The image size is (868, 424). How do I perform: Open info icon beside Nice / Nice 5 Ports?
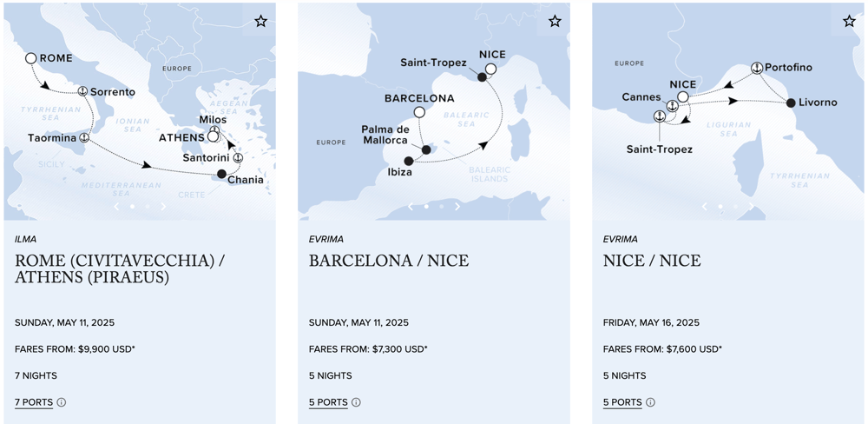click(650, 402)
